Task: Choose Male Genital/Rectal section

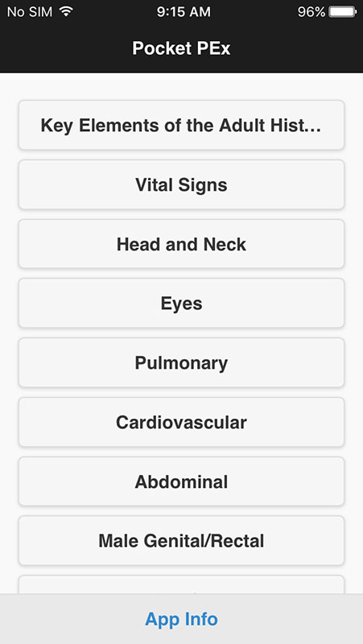Action: coord(181,540)
